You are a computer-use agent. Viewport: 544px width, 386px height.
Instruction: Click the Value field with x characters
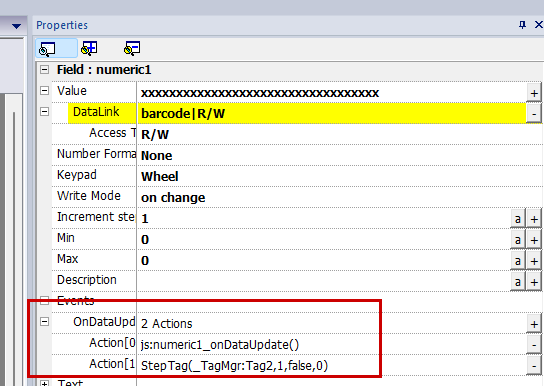coord(331,93)
